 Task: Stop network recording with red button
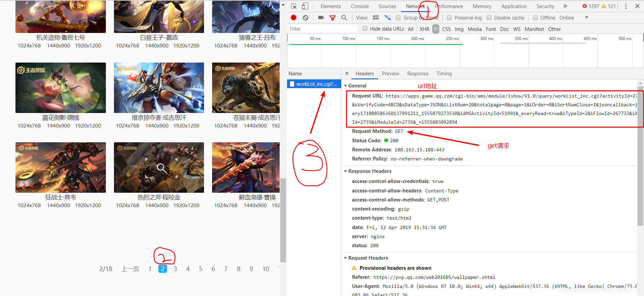coord(293,17)
